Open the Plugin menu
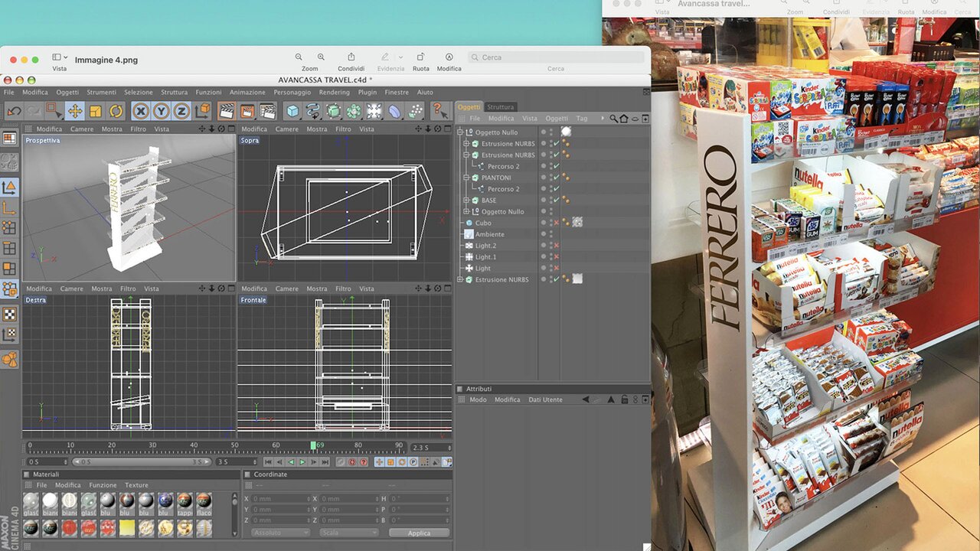 click(367, 92)
